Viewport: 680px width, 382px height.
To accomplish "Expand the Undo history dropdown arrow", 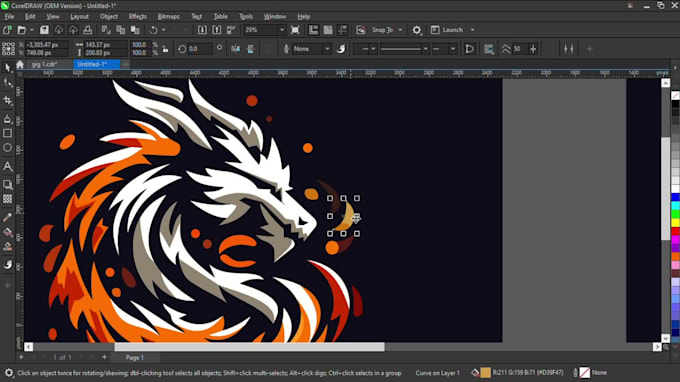I will point(163,30).
